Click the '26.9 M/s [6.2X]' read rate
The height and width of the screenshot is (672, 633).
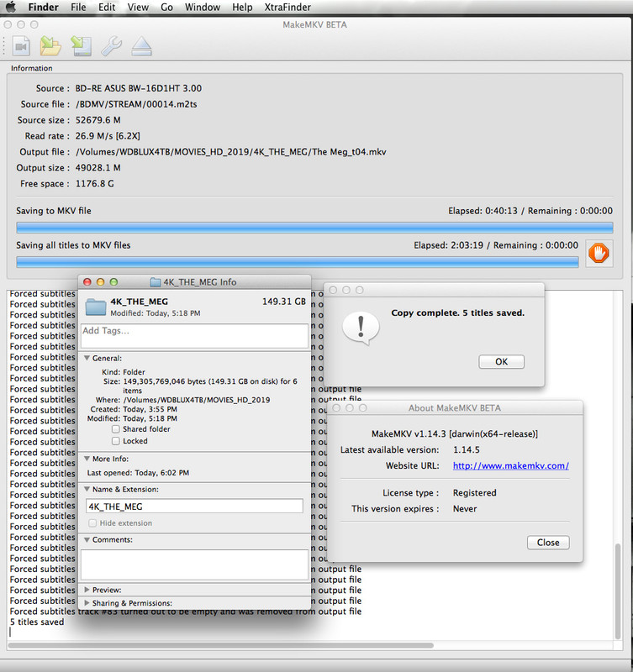coord(108,136)
